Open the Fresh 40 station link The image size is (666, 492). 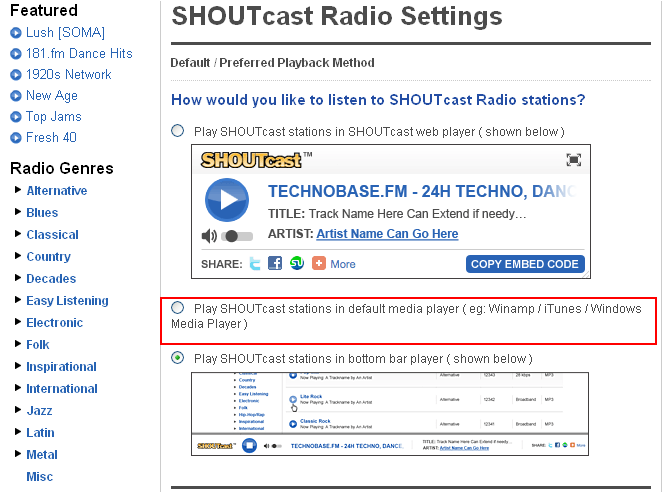(51, 137)
